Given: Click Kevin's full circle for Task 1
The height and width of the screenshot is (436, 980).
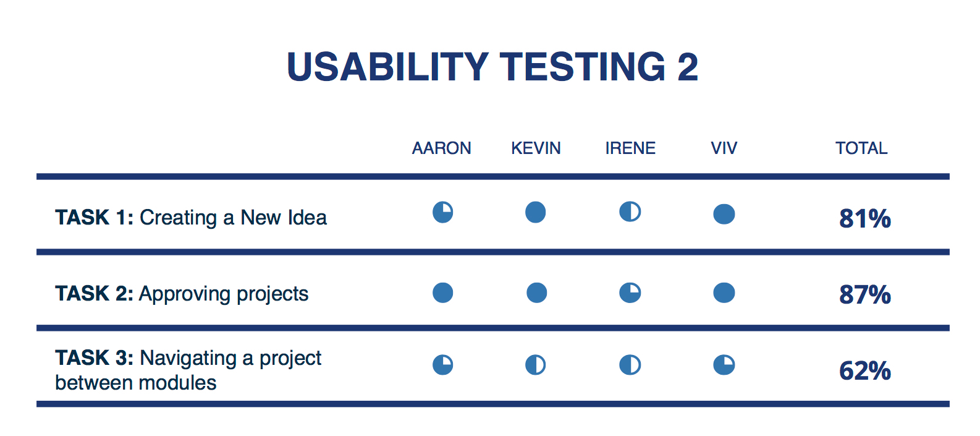Looking at the screenshot, I should [x=536, y=212].
